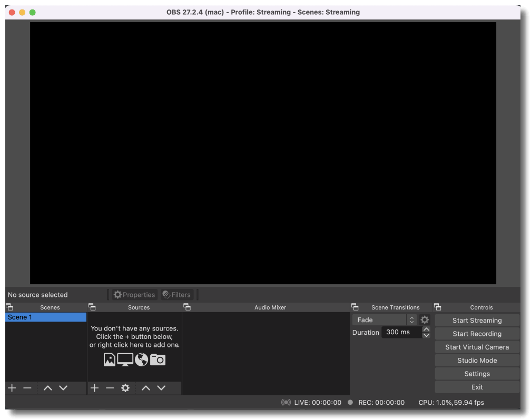
Task: Add a new source with plus icon
Action: point(94,388)
